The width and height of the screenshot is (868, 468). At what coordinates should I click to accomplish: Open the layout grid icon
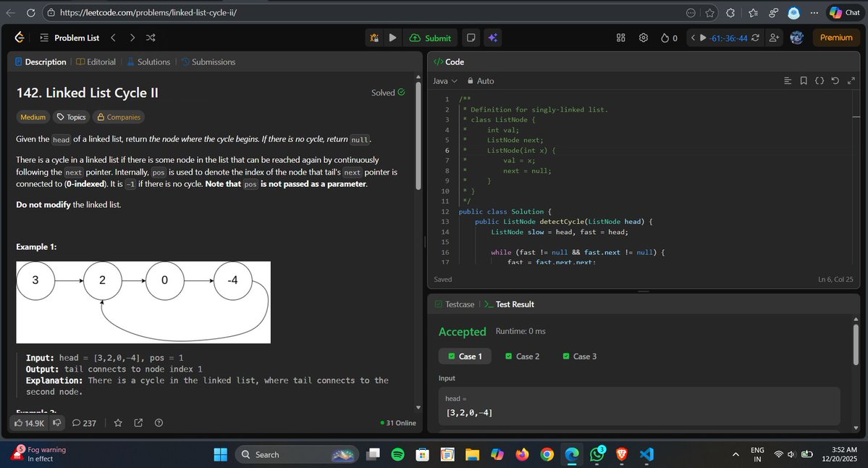pos(620,38)
